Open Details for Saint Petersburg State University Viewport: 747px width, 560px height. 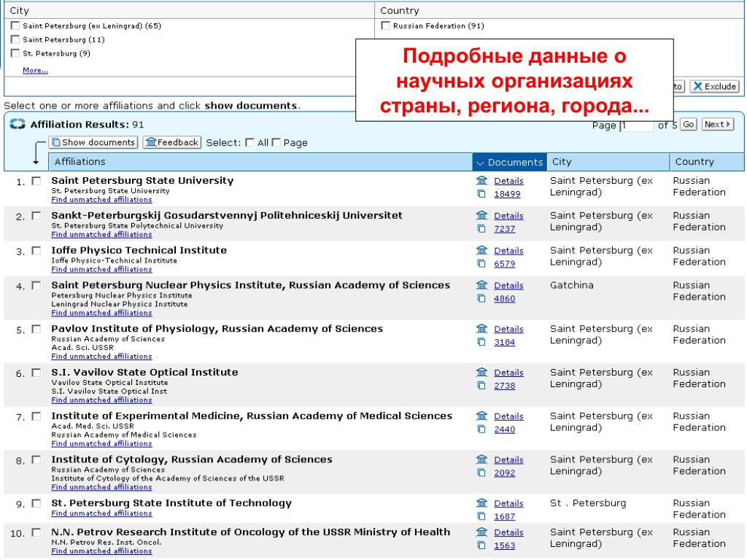click(x=508, y=181)
